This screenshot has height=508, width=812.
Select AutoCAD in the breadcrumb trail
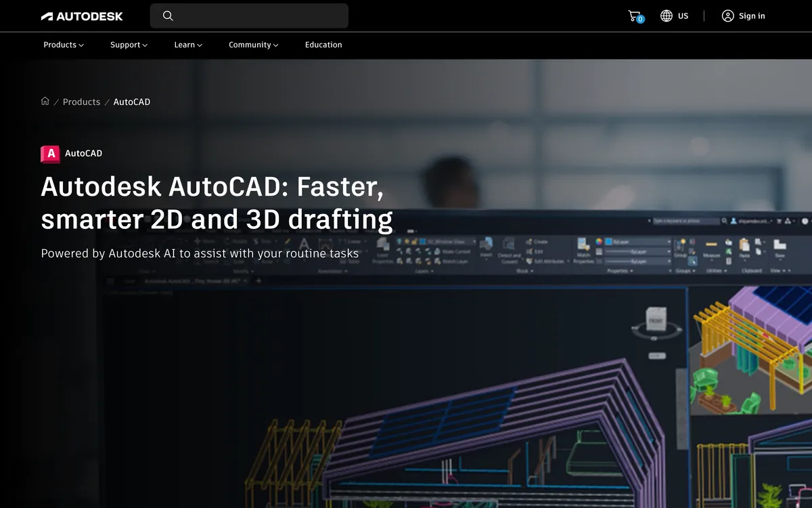coord(132,102)
